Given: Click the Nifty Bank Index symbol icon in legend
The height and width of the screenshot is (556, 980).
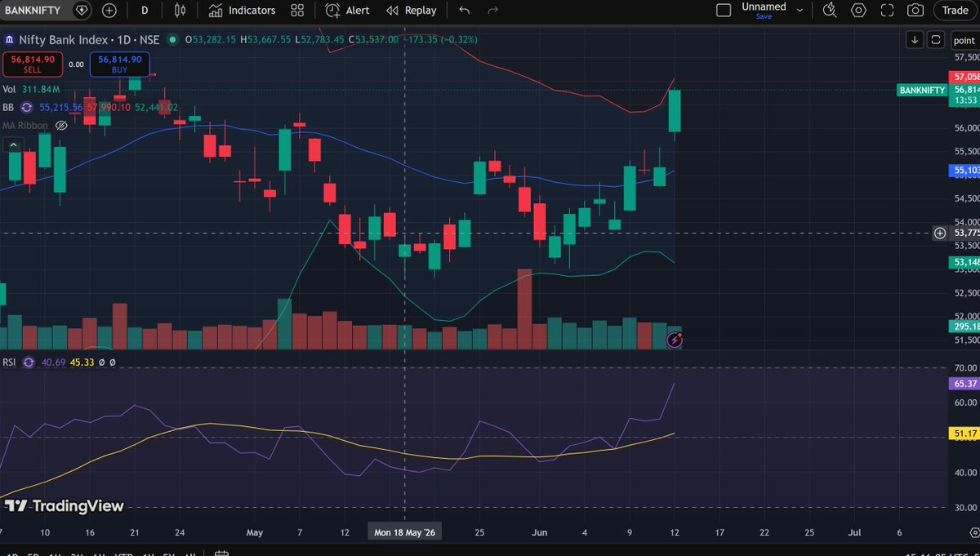Looking at the screenshot, I should click(x=9, y=39).
